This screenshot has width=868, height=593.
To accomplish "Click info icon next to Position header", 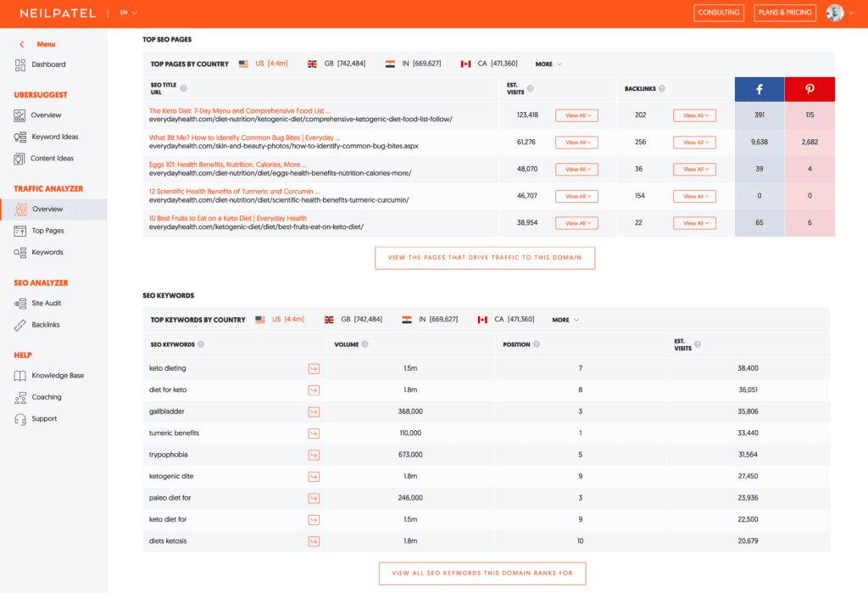I will [x=537, y=344].
